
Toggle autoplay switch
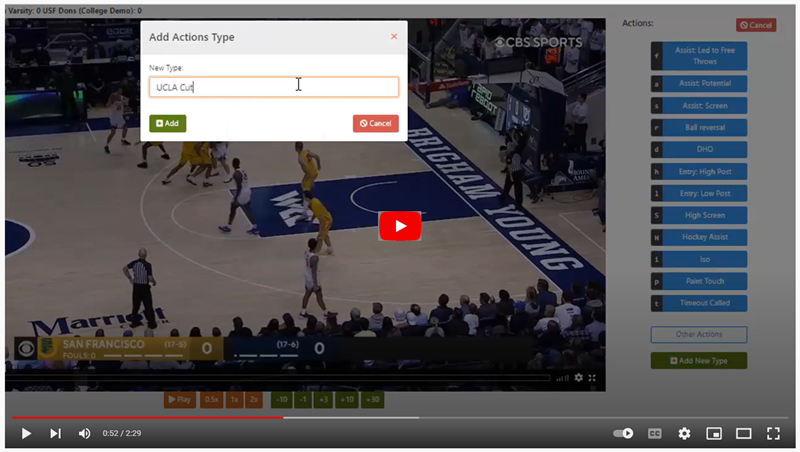tap(624, 433)
